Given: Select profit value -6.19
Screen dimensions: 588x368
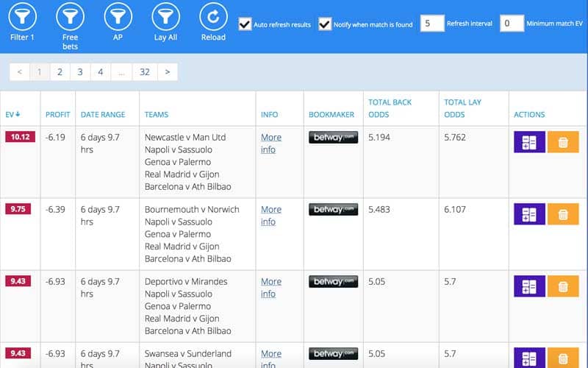Looking at the screenshot, I should coord(55,137).
